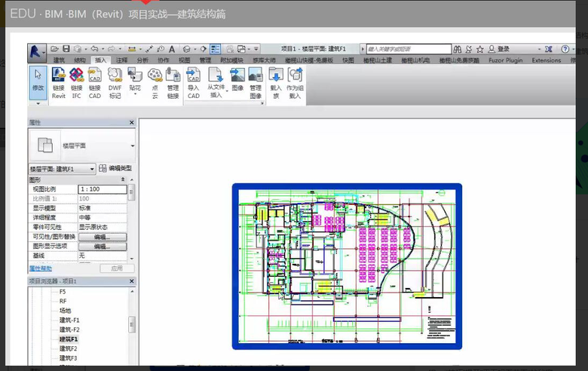
Task: Click the 链接 CAD (Link CAD) icon
Action: pyautogui.click(x=94, y=75)
